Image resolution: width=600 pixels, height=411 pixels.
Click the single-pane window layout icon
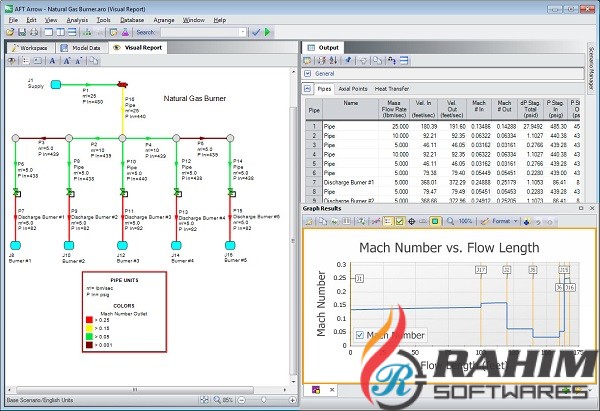(x=49, y=33)
